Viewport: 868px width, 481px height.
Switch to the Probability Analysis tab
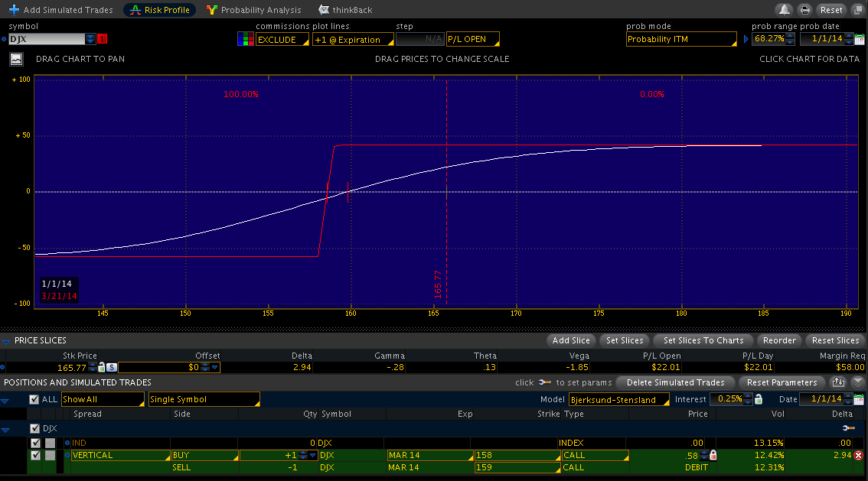[x=253, y=9]
